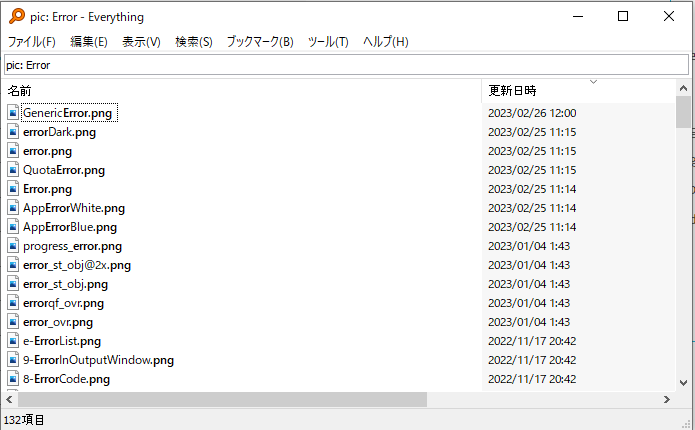Image resolution: width=695 pixels, height=430 pixels.
Task: Click the image icon beside AppErrorBlue.png
Action: (x=13, y=227)
